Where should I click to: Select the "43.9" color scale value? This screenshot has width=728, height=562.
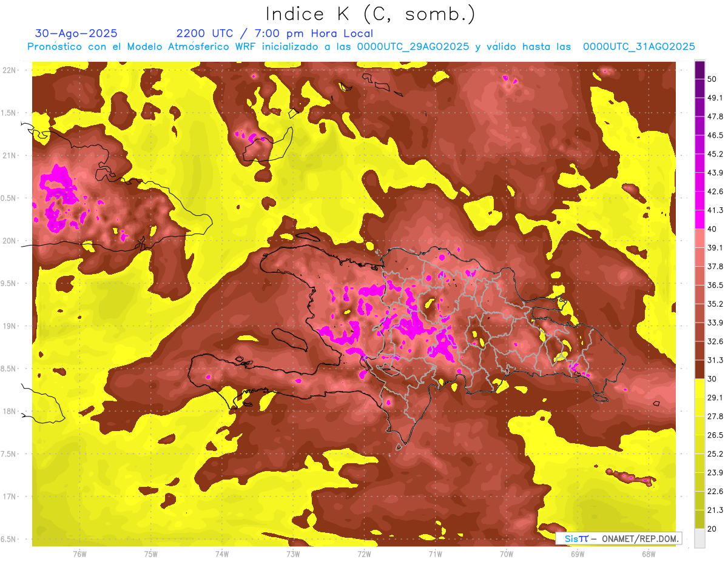pyautogui.click(x=715, y=172)
